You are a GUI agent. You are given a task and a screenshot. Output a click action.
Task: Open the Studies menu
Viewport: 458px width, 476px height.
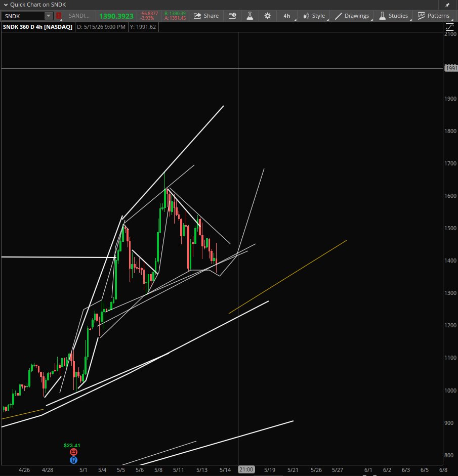394,16
